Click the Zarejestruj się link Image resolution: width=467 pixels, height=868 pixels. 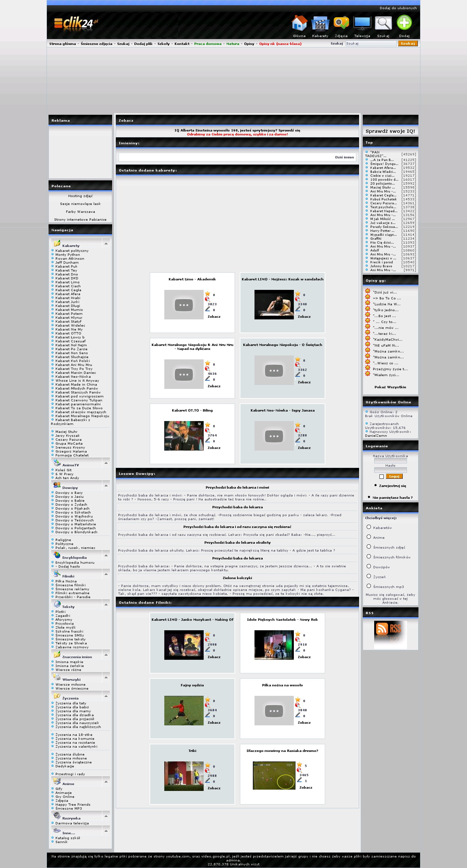[392, 486]
